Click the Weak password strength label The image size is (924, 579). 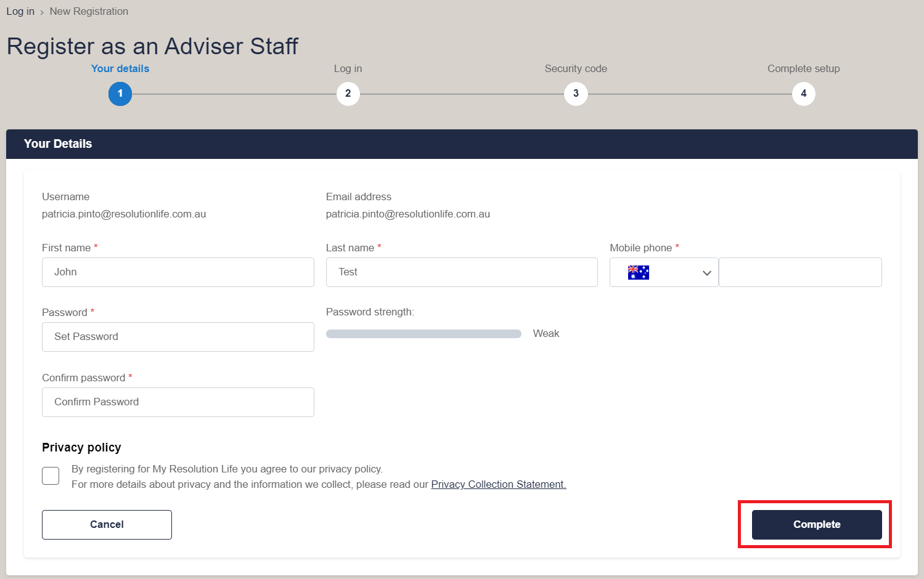(546, 333)
